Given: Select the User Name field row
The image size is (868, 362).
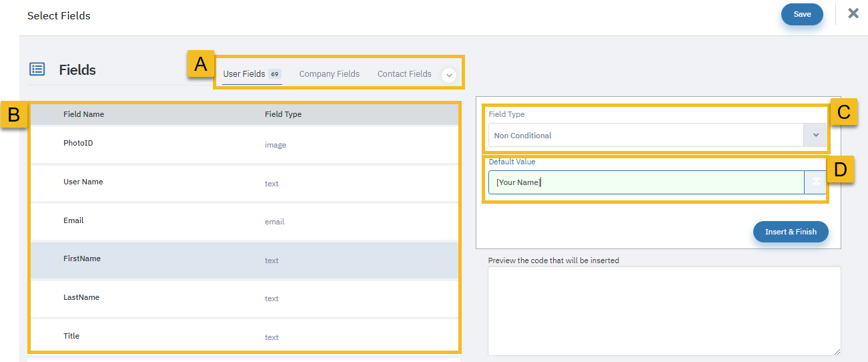Looking at the screenshot, I should (244, 183).
